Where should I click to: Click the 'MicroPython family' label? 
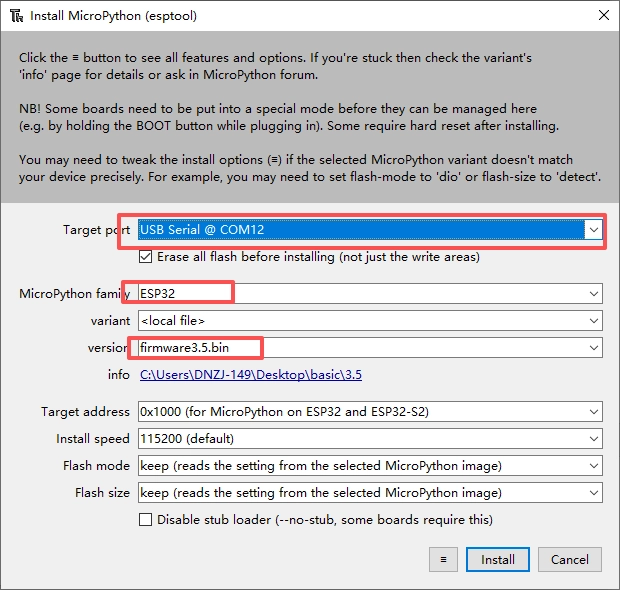tap(74, 294)
